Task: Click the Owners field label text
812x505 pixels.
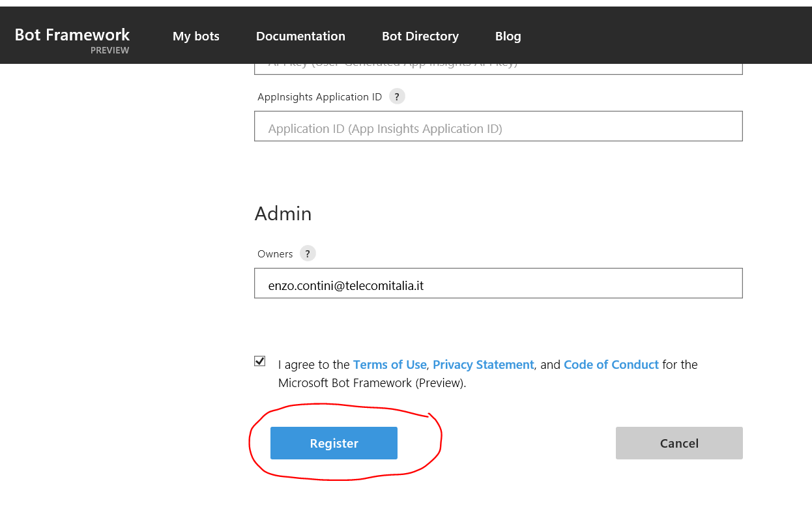Action: click(275, 254)
